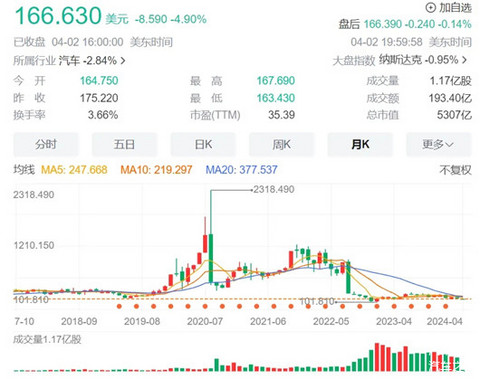
Task: Expand the 更多 more options dropdown
Action: (x=439, y=144)
